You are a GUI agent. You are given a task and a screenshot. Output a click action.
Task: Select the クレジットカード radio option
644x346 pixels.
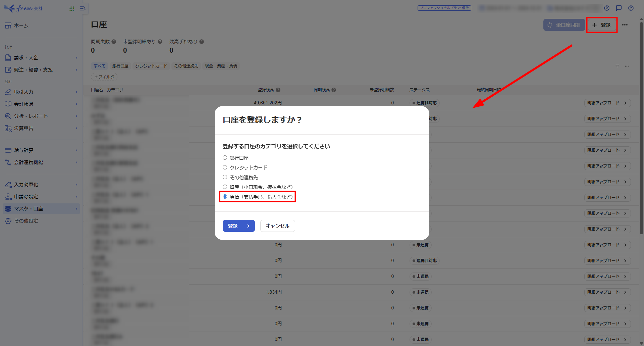pyautogui.click(x=225, y=167)
